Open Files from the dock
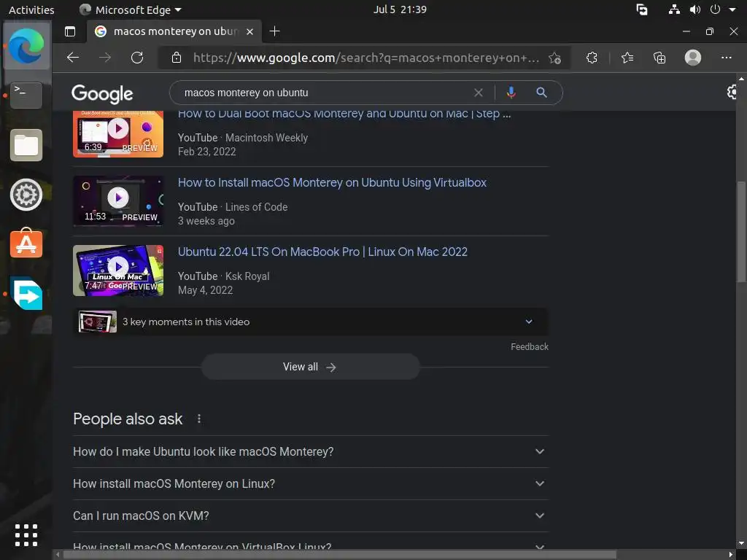This screenshot has height=560, width=747. [x=26, y=145]
